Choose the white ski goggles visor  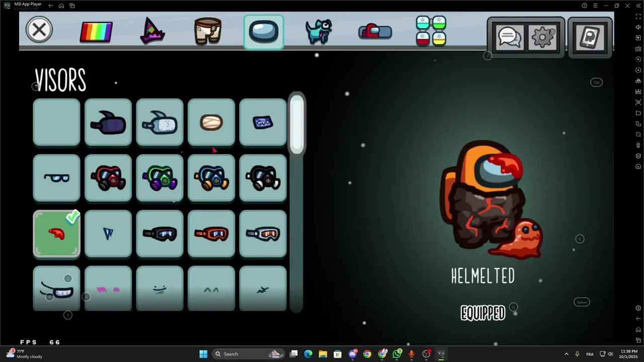pos(263,234)
